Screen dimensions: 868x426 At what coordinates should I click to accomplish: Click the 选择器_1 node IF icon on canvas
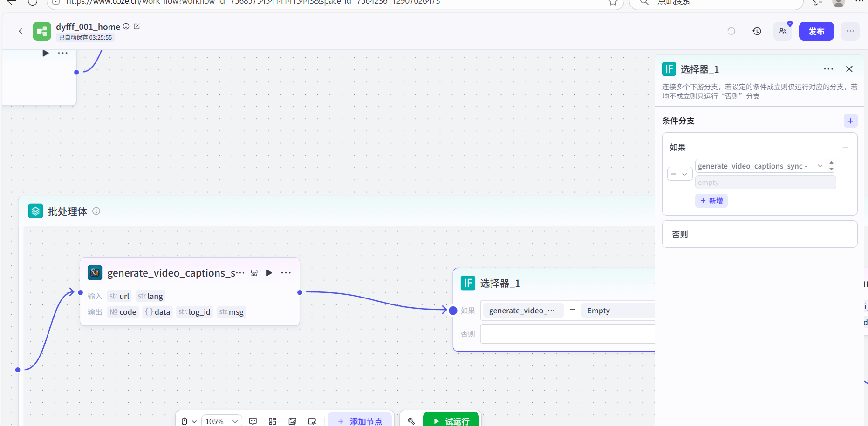coord(468,283)
